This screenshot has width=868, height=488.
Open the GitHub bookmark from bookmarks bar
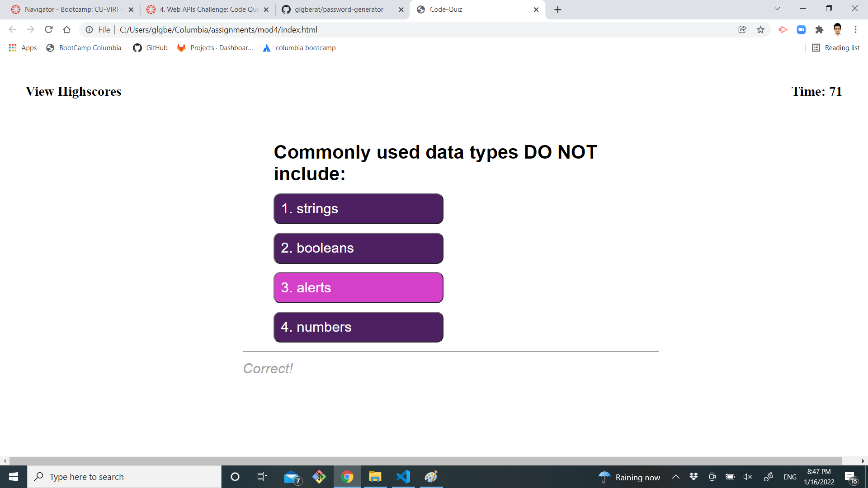[150, 47]
